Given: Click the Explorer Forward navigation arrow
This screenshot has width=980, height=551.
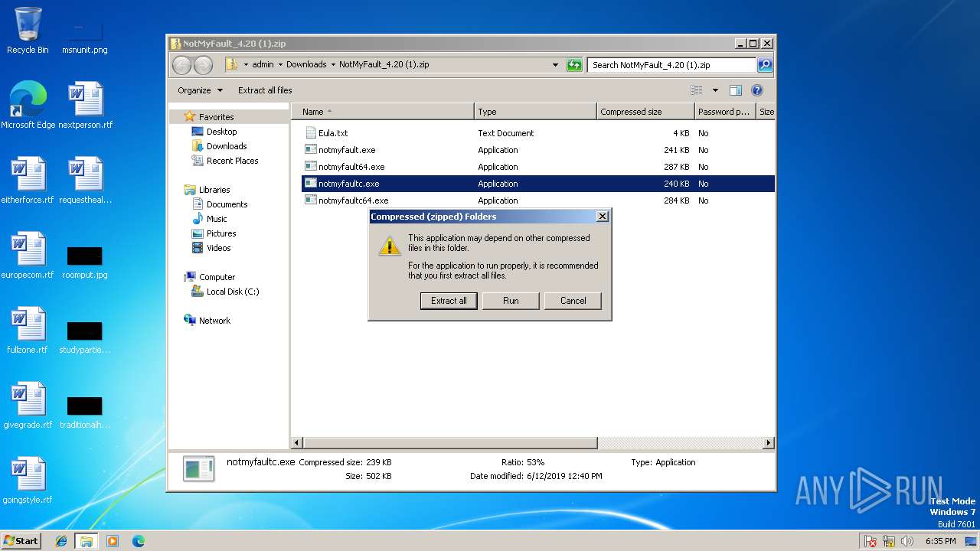Looking at the screenshot, I should [x=203, y=65].
